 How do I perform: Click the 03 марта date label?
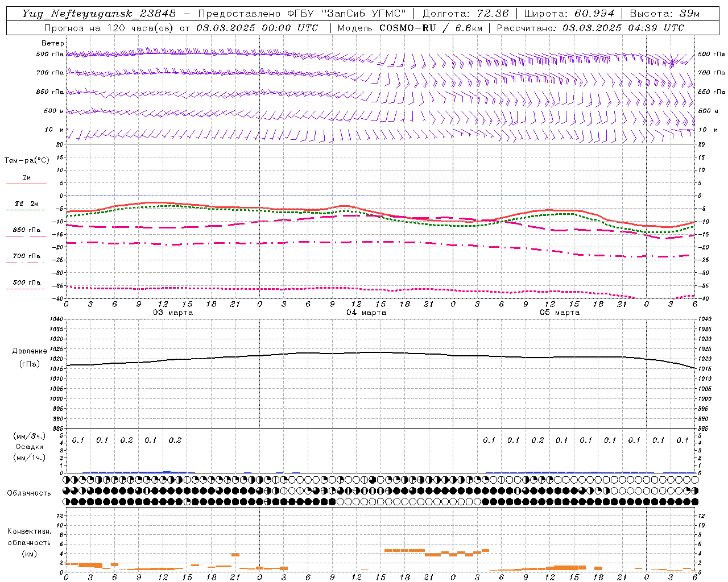(x=173, y=313)
